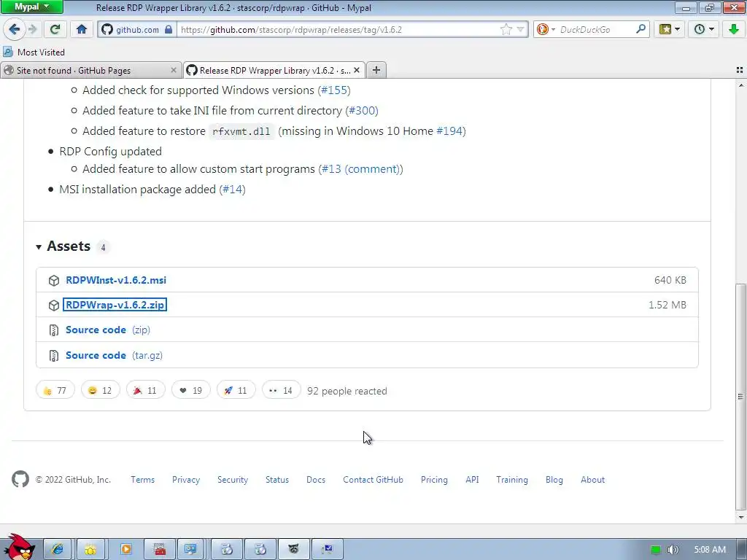Open the bookmarks menu button
The width and height of the screenshot is (747, 560).
point(670,29)
